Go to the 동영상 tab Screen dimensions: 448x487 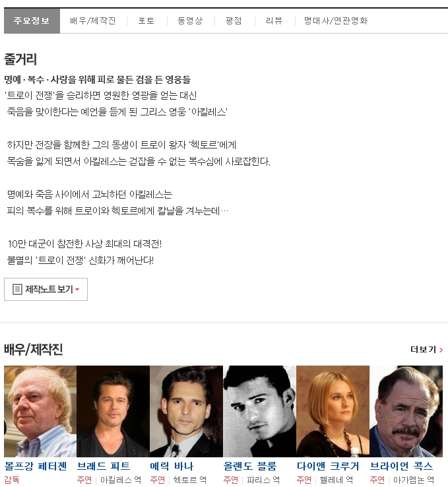point(190,21)
